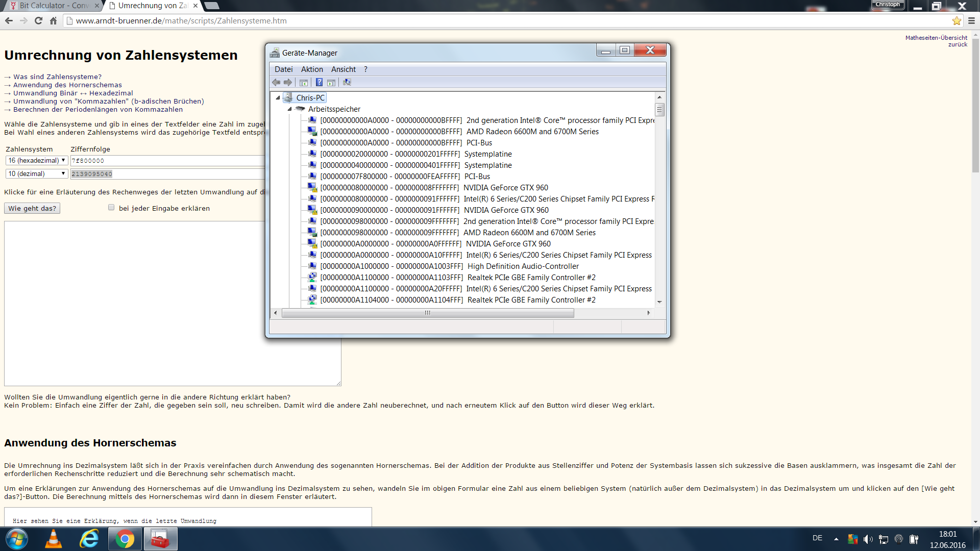Reload the browser page

click(x=38, y=21)
